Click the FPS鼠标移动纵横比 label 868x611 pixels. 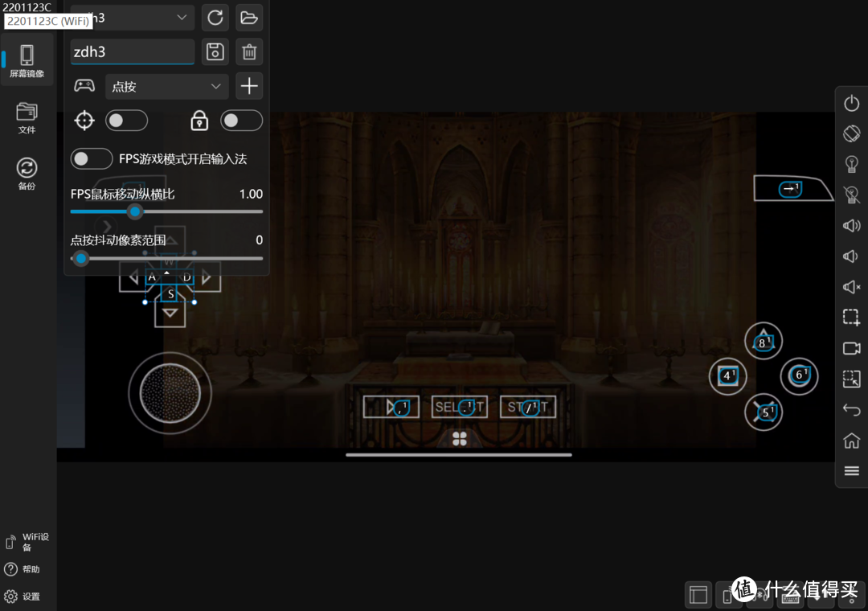click(x=122, y=194)
